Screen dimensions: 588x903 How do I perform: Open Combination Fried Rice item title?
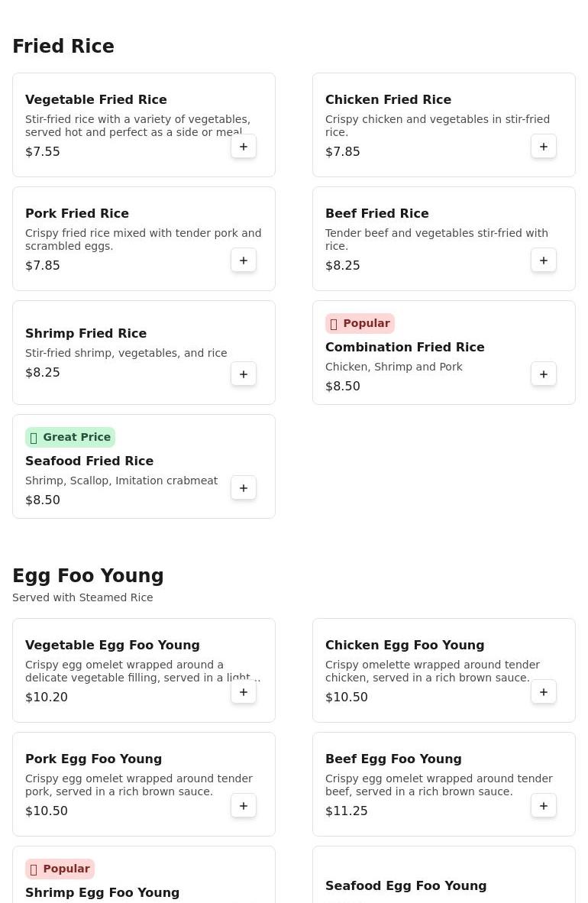(x=405, y=347)
